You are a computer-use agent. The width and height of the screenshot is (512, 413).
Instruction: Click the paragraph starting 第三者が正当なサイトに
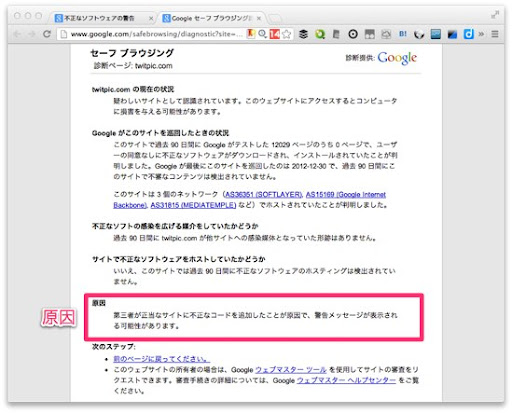click(x=255, y=320)
